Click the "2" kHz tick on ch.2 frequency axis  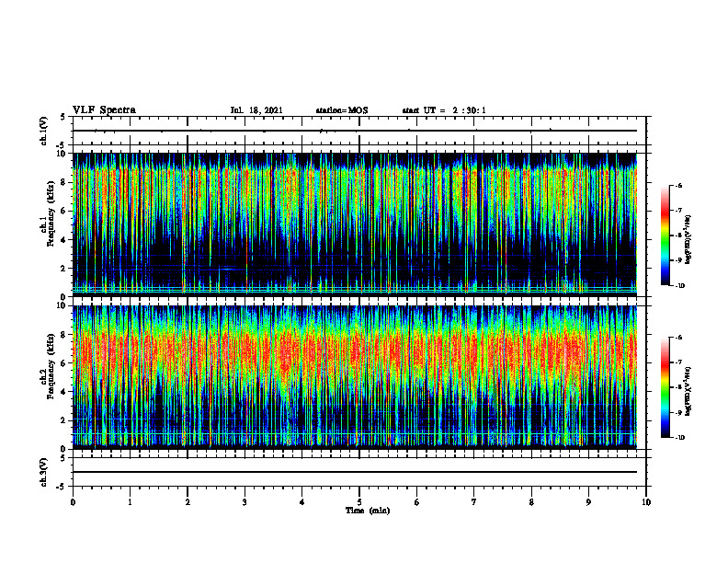click(x=64, y=420)
